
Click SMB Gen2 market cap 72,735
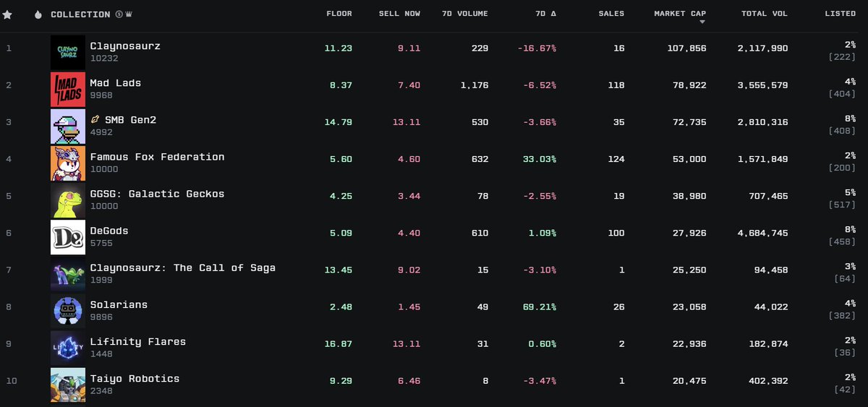pyautogui.click(x=689, y=122)
